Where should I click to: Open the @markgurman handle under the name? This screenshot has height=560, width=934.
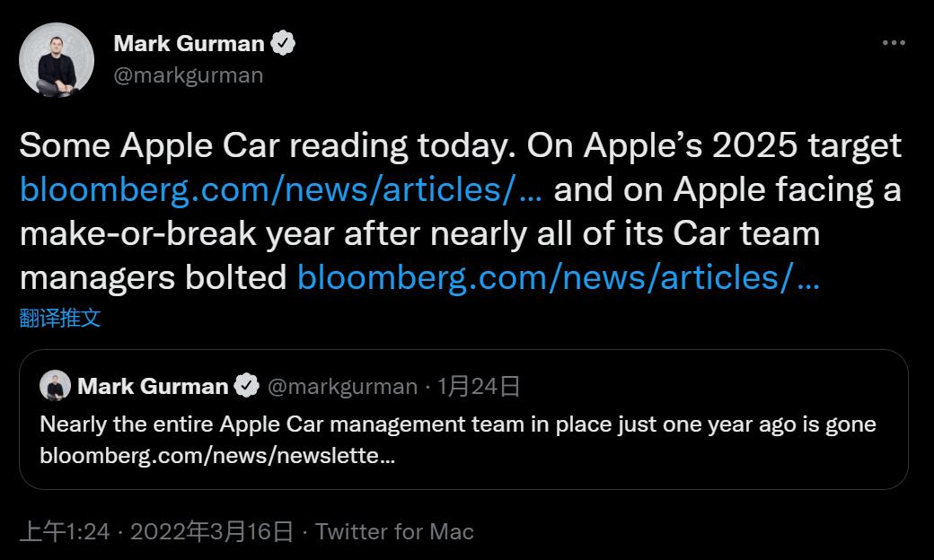click(x=189, y=75)
